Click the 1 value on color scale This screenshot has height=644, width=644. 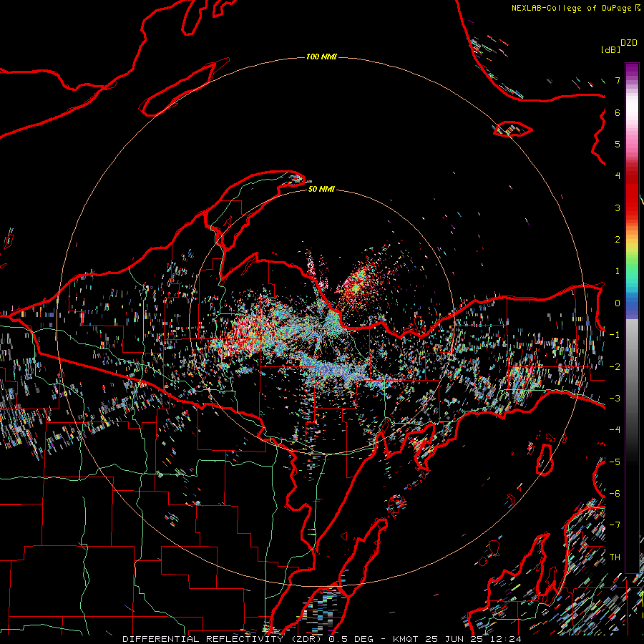618,271
